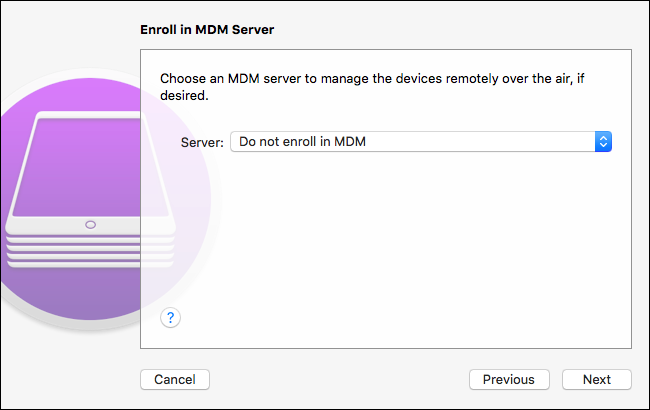Click the blue chevron arrows on Server popup
650x410 pixels.
point(602,142)
